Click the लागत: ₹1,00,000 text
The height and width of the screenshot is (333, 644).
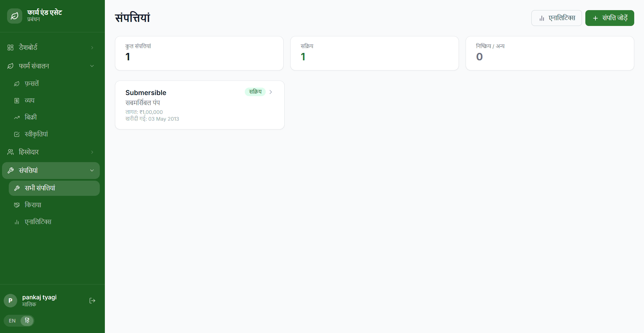(144, 112)
